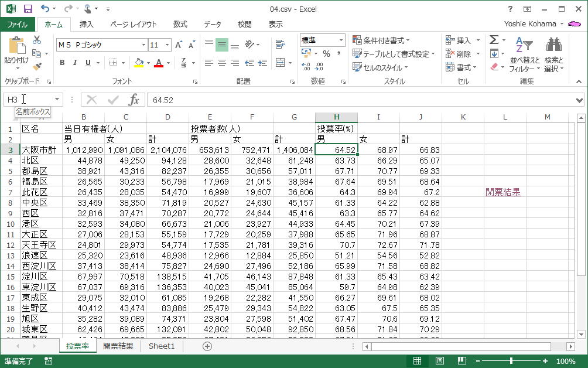The width and height of the screenshot is (588, 368).
Task: Click the Name Box showing H3
Action: point(29,100)
